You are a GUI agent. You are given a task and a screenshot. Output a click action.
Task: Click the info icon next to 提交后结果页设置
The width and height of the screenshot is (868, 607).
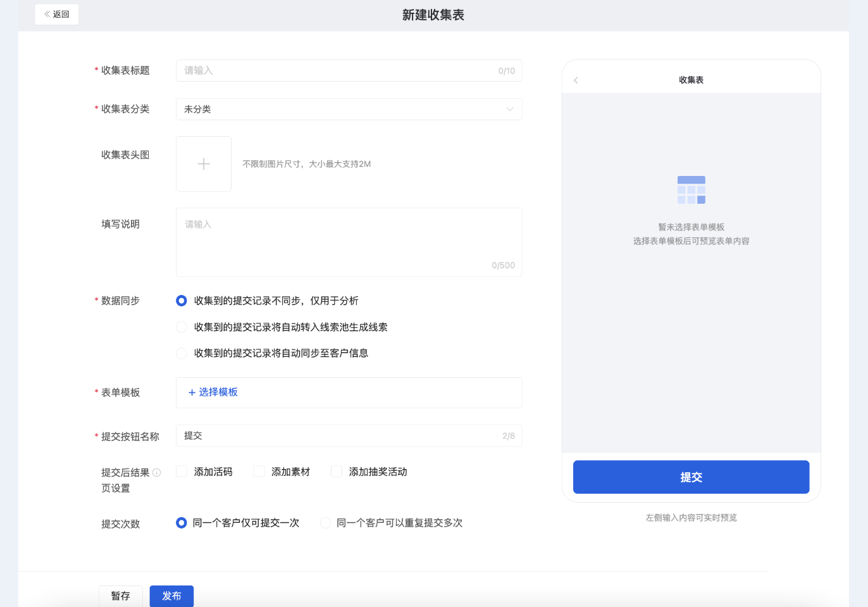(x=157, y=472)
